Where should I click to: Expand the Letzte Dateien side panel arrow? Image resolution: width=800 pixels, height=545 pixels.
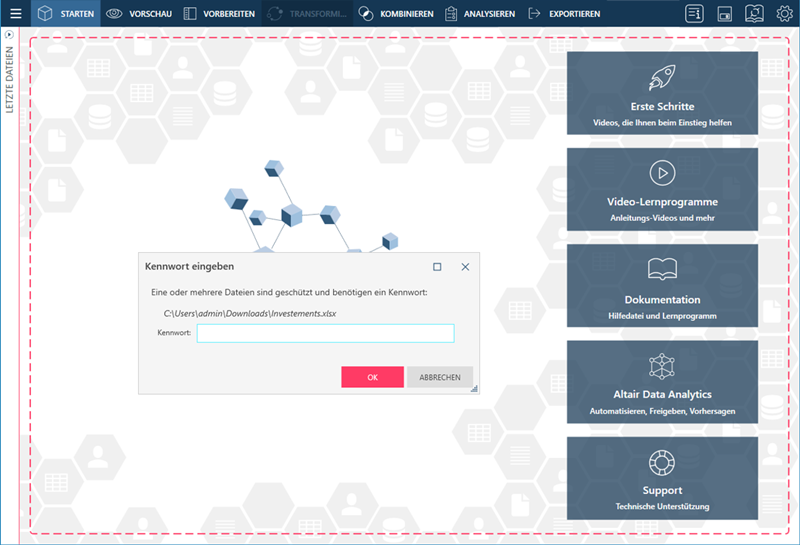pos(9,35)
